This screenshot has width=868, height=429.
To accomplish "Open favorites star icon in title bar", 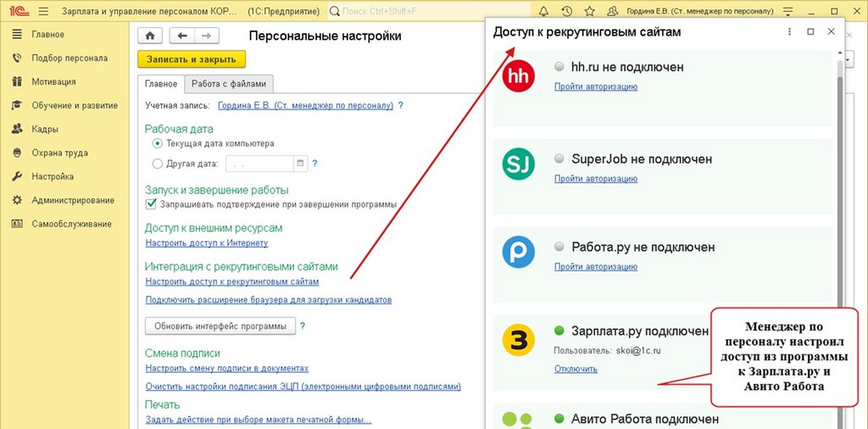I will click(x=590, y=11).
